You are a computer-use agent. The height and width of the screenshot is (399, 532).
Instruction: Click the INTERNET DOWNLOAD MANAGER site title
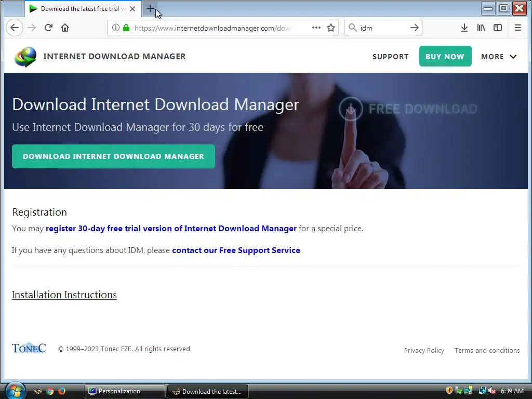(114, 56)
